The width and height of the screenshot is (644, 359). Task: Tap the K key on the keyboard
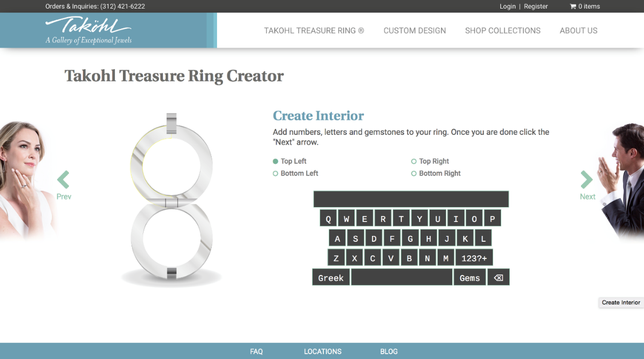(x=465, y=238)
